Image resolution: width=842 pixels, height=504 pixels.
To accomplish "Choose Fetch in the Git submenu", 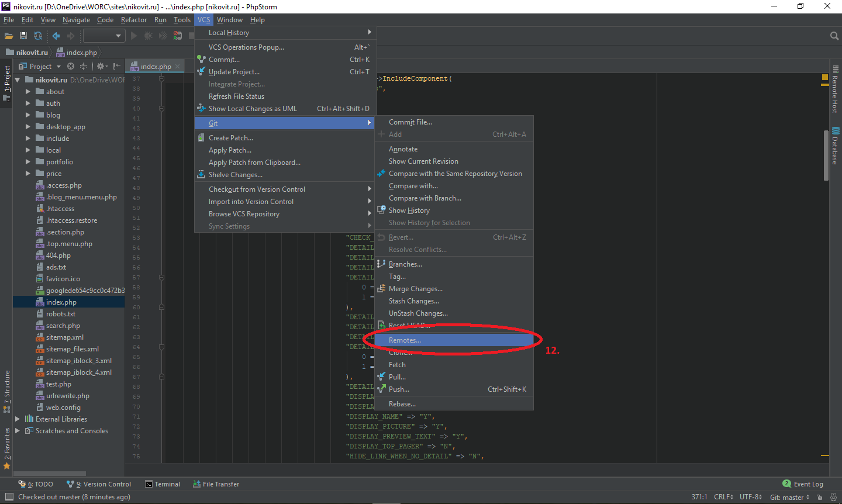I will (454, 365).
